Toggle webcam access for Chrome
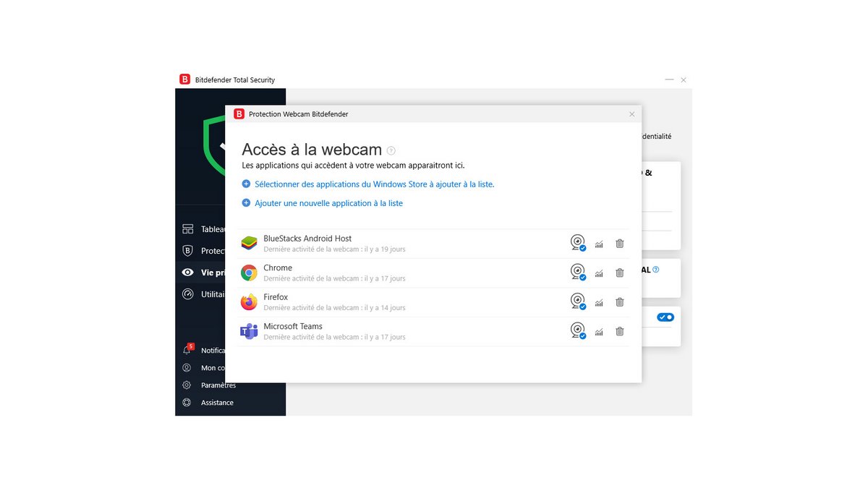The height and width of the screenshot is (488, 868). (578, 273)
